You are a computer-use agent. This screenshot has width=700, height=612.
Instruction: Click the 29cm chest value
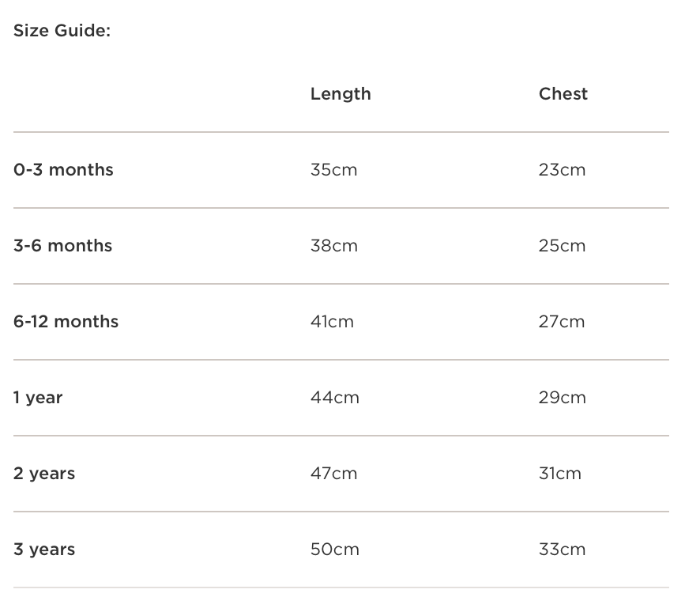pos(563,398)
